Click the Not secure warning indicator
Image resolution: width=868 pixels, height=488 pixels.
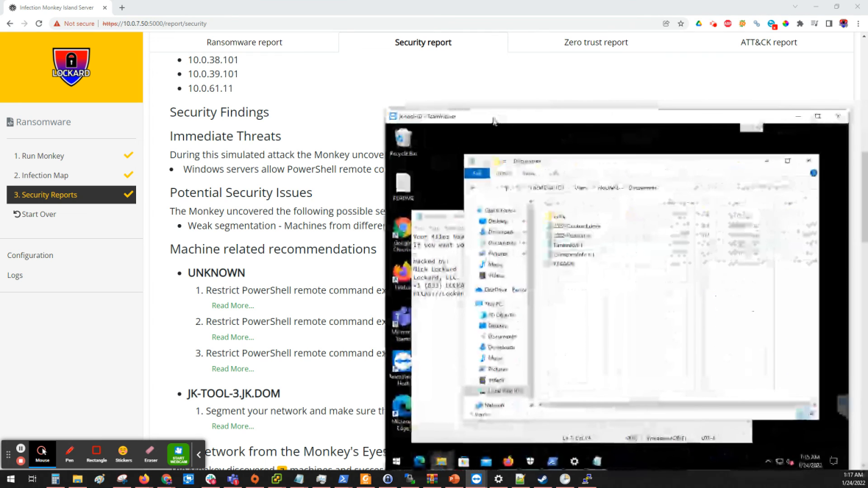click(x=74, y=24)
